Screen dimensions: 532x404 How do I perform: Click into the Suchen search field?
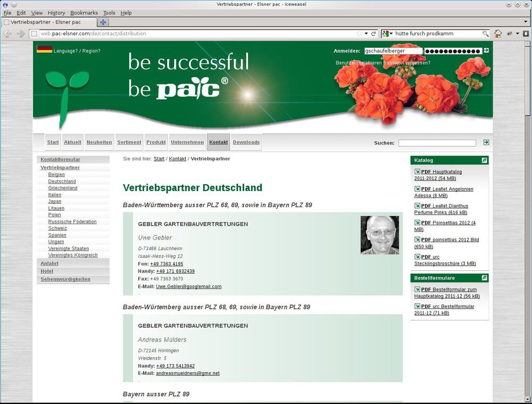pyautogui.click(x=437, y=143)
